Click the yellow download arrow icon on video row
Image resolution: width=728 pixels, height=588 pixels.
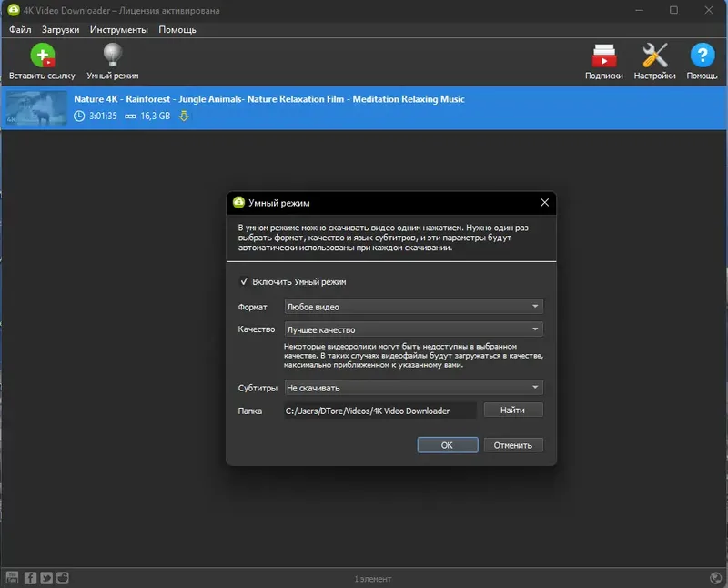pos(184,116)
